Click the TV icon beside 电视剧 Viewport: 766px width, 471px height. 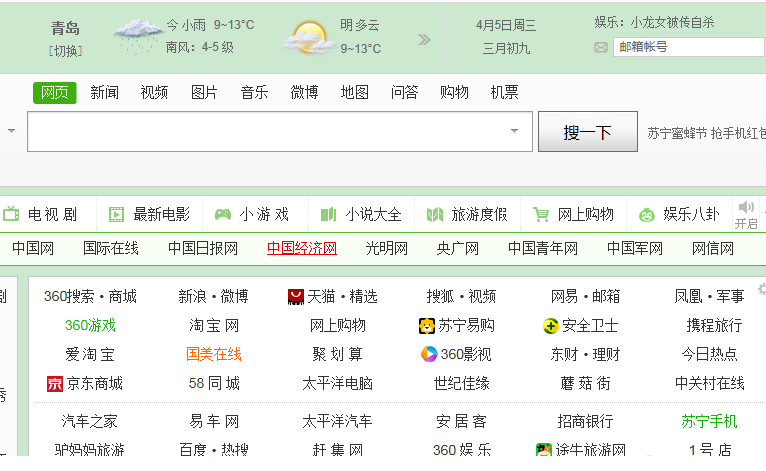coord(11,214)
